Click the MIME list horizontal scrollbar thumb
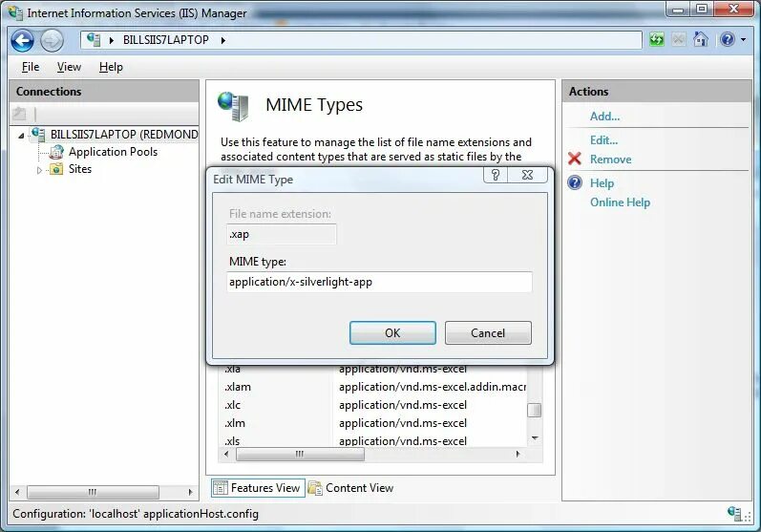This screenshot has height=532, width=761. tap(300, 455)
